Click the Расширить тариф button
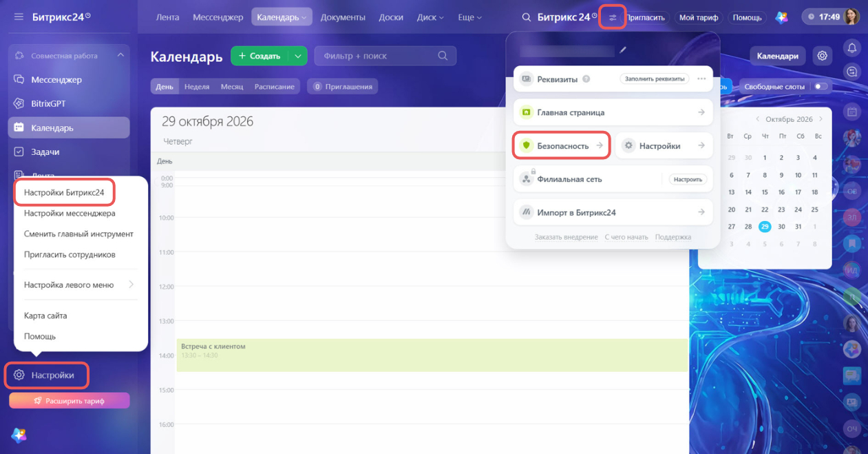The width and height of the screenshot is (868, 454). pos(70,400)
